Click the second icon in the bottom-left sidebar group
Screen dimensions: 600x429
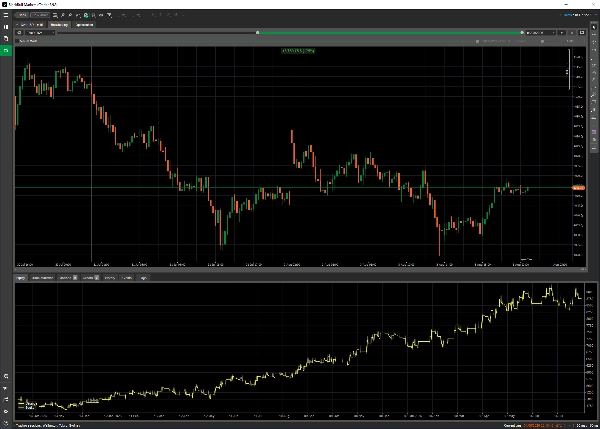tap(6, 388)
